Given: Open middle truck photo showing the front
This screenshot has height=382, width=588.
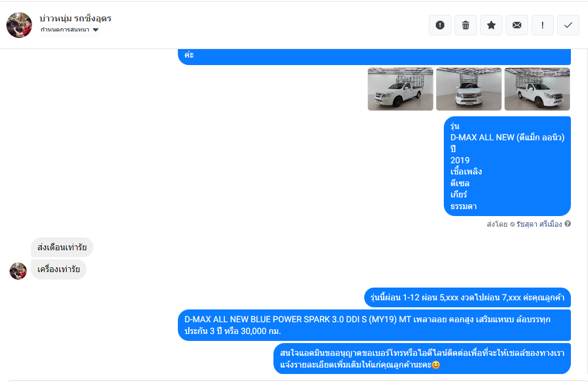Looking at the screenshot, I should [469, 89].
